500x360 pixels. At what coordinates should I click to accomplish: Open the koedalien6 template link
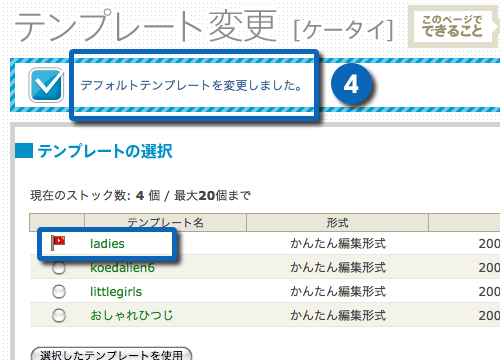pyautogui.click(x=122, y=268)
